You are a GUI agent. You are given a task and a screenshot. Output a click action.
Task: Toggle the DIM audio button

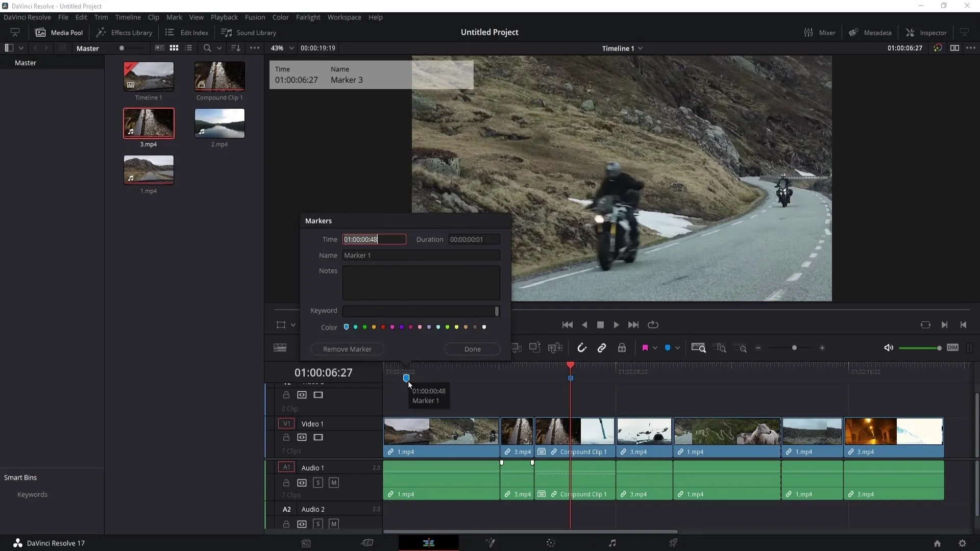pyautogui.click(x=952, y=347)
